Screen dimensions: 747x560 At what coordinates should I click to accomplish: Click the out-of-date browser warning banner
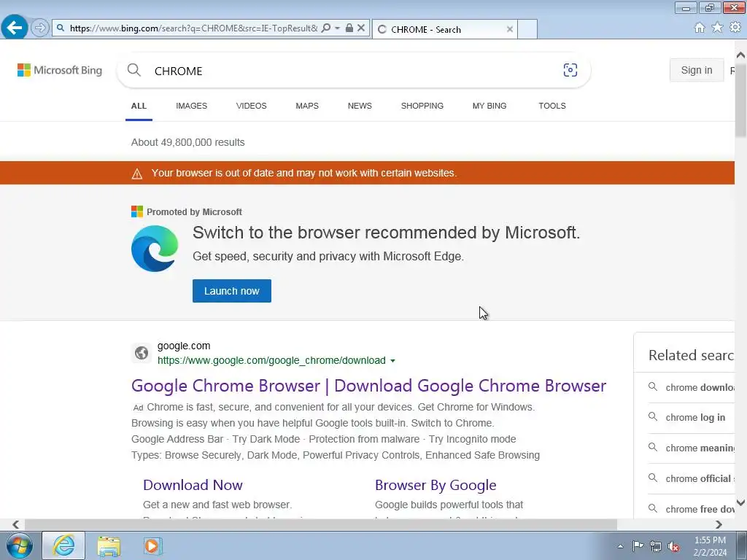pos(367,173)
